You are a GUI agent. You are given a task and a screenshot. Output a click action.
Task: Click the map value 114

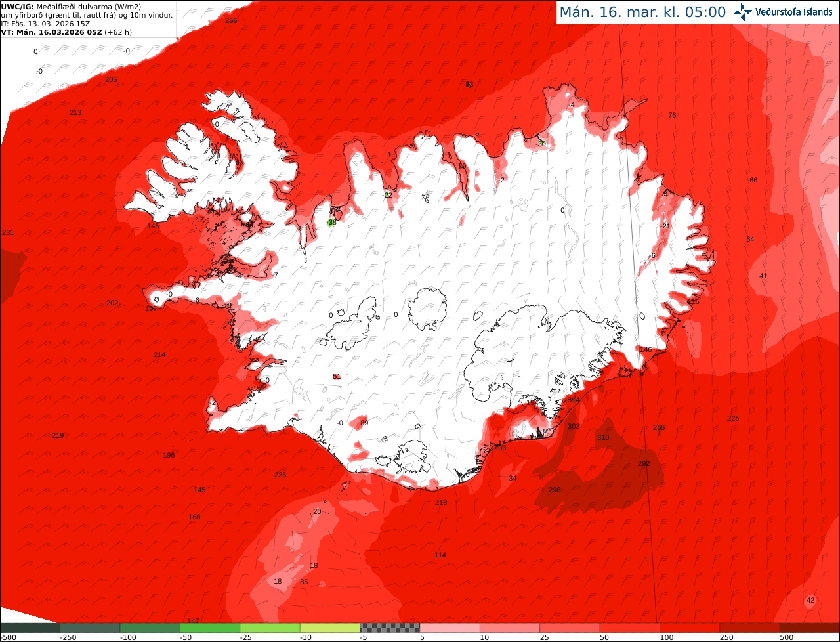(x=440, y=555)
